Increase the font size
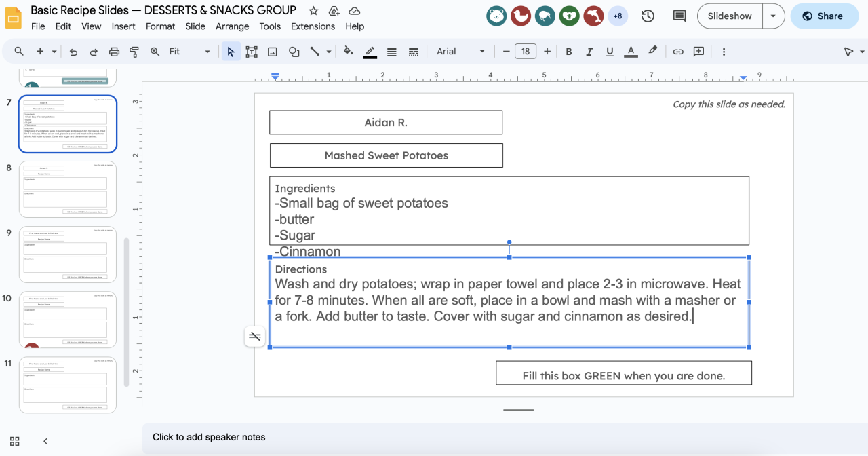 547,52
